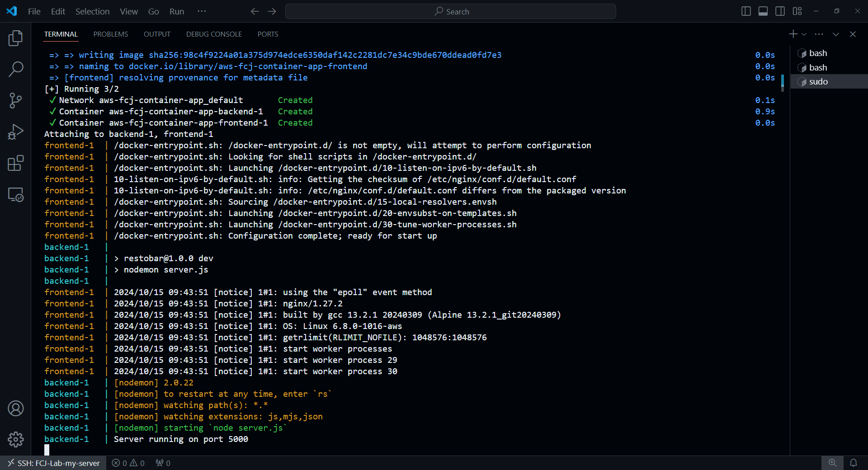Image resolution: width=868 pixels, height=470 pixels.
Task: Open the Selection menu
Action: click(92, 11)
